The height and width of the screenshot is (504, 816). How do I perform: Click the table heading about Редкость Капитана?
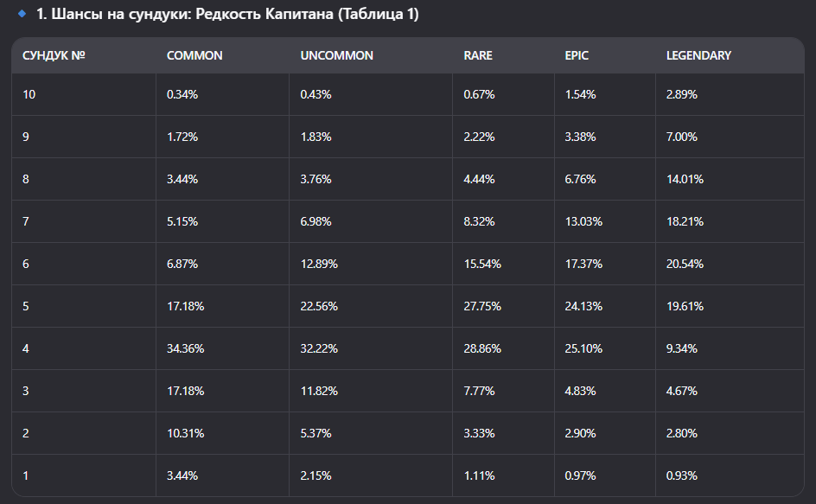pyautogui.click(x=227, y=15)
